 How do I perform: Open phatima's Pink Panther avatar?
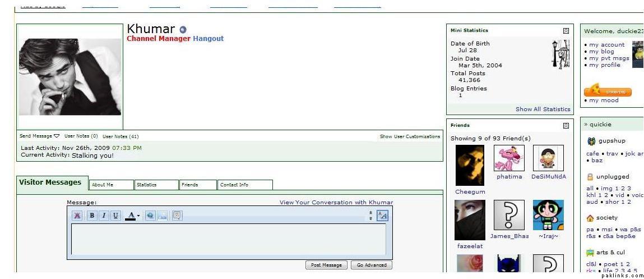pyautogui.click(x=509, y=158)
